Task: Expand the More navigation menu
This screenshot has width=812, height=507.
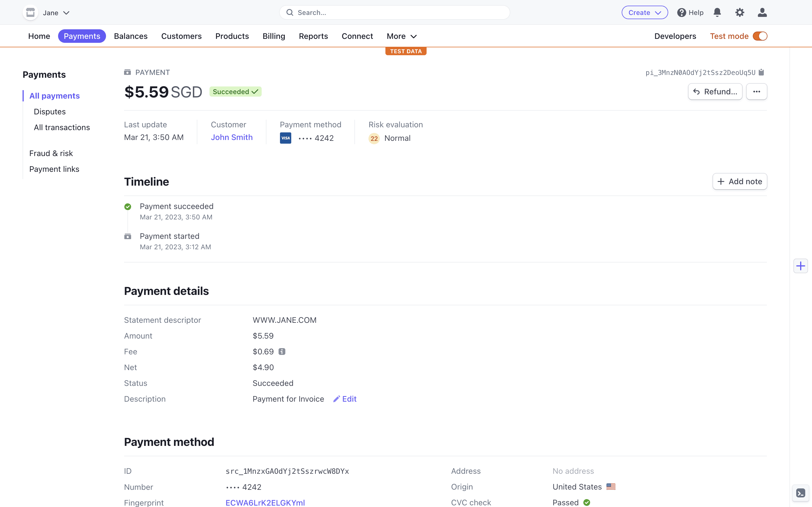Action: coord(401,36)
